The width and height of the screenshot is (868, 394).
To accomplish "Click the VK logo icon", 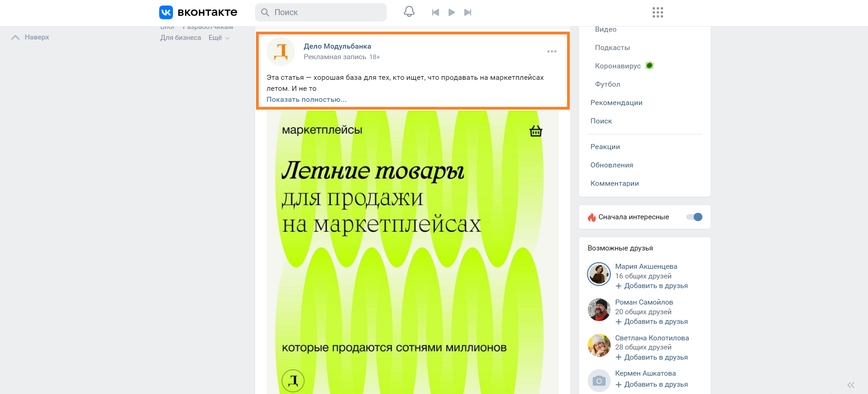I will (166, 12).
